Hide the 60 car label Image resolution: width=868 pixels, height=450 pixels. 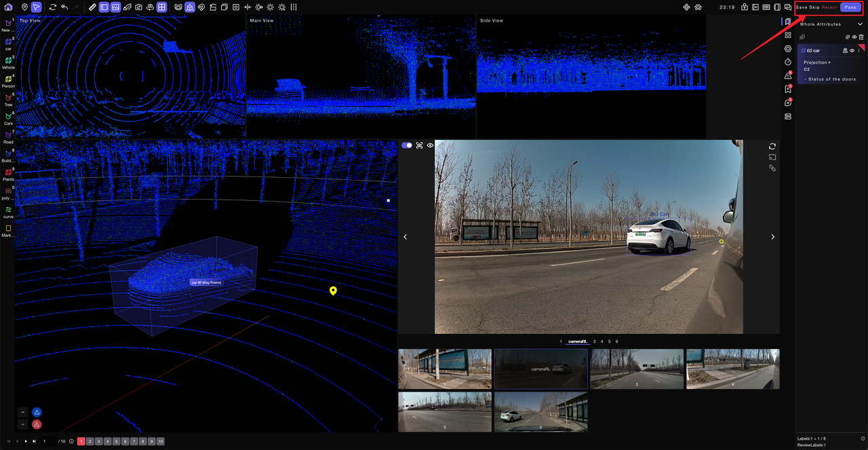[852, 50]
